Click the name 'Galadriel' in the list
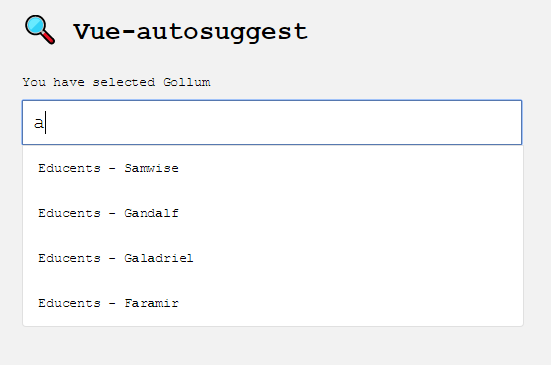The height and width of the screenshot is (365, 551). pos(159,258)
